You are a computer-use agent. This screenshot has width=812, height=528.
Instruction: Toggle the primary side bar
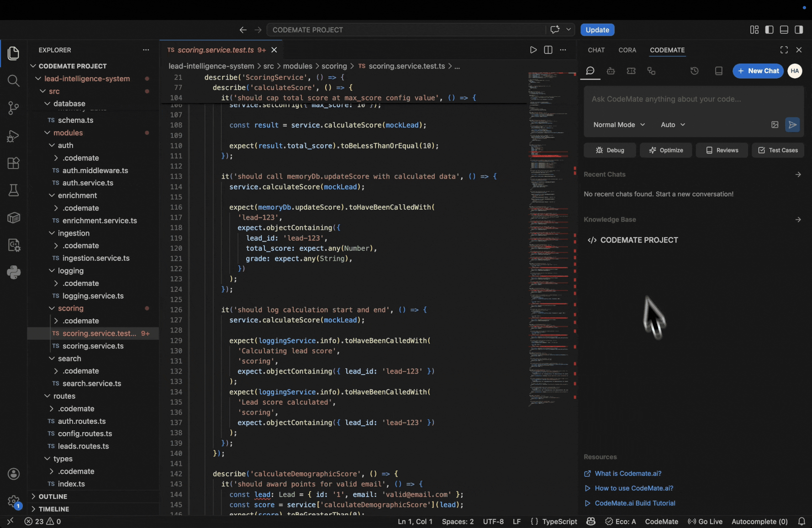769,30
